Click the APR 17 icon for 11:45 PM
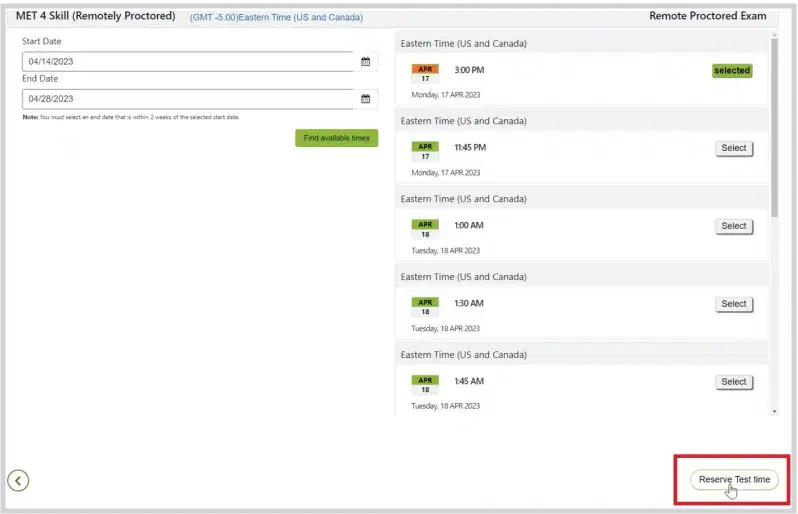This screenshot has width=798, height=514. 425,150
